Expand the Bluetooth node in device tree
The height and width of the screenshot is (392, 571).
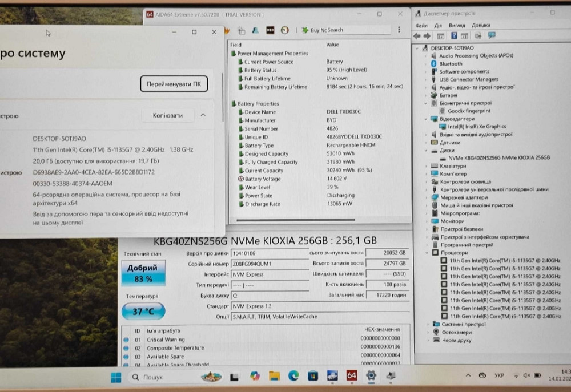[427, 64]
